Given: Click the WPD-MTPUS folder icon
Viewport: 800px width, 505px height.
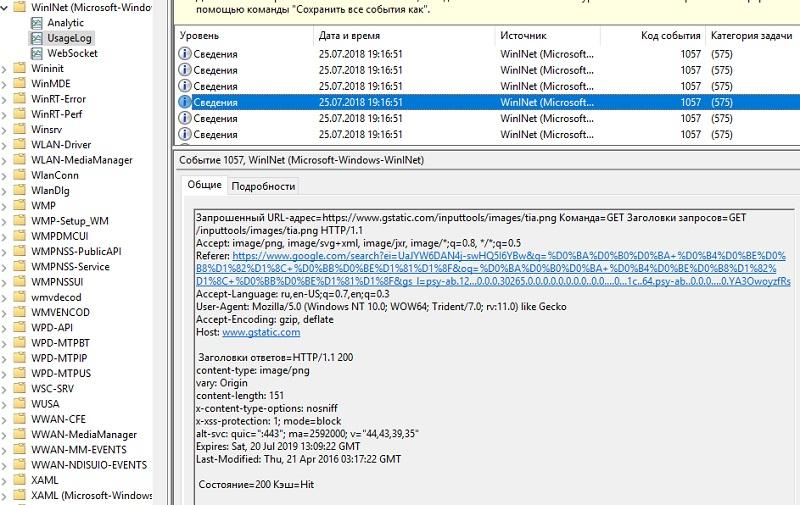Looking at the screenshot, I should click(19, 373).
